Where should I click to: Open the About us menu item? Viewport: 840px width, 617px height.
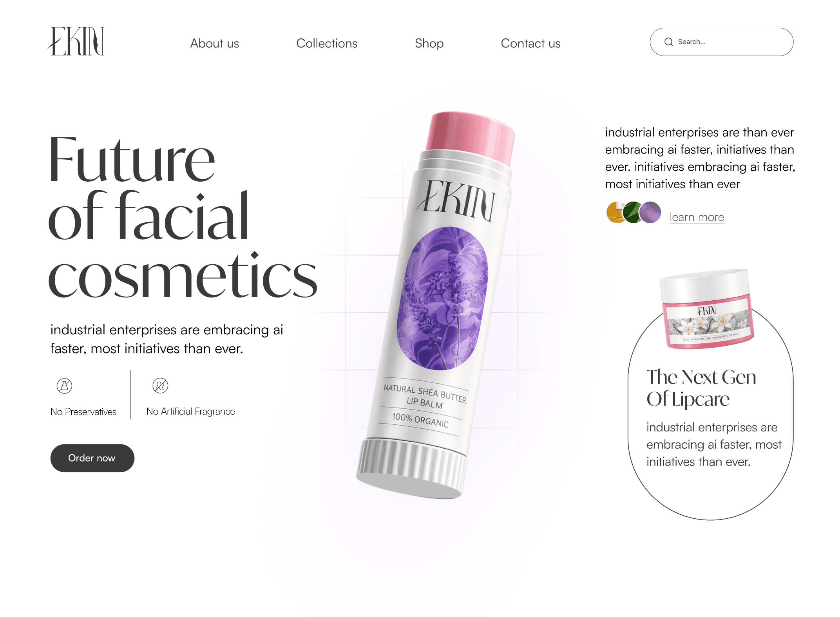(x=215, y=43)
